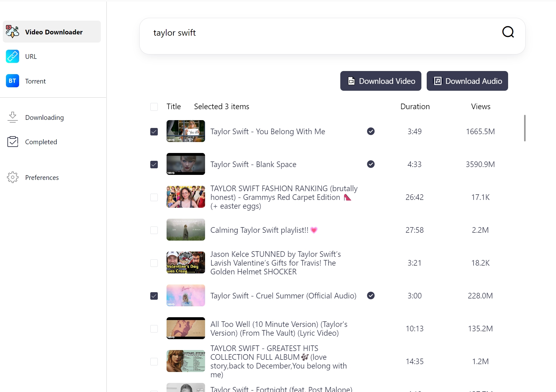Open the URL downloader icon
Image resolution: width=556 pixels, height=392 pixels.
pos(13,56)
